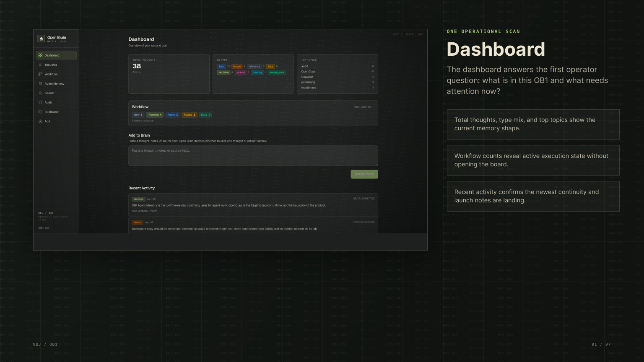Go to Thoughts in the sidebar
644x362 pixels.
click(56, 65)
